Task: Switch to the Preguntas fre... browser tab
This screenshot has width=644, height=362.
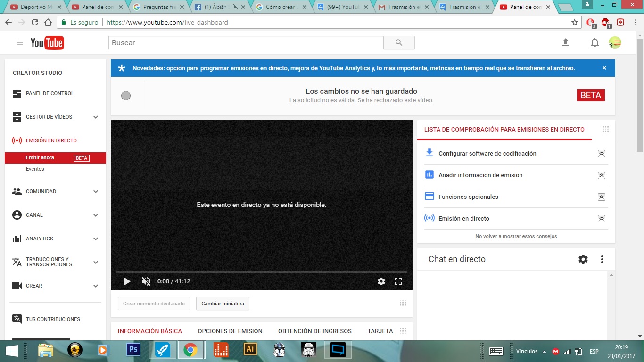Action: click(x=159, y=7)
